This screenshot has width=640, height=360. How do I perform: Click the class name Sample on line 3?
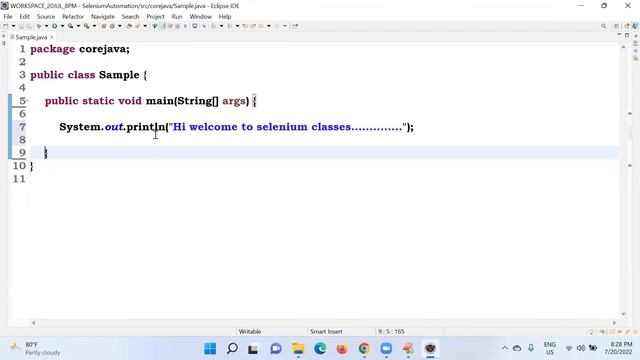[119, 75]
